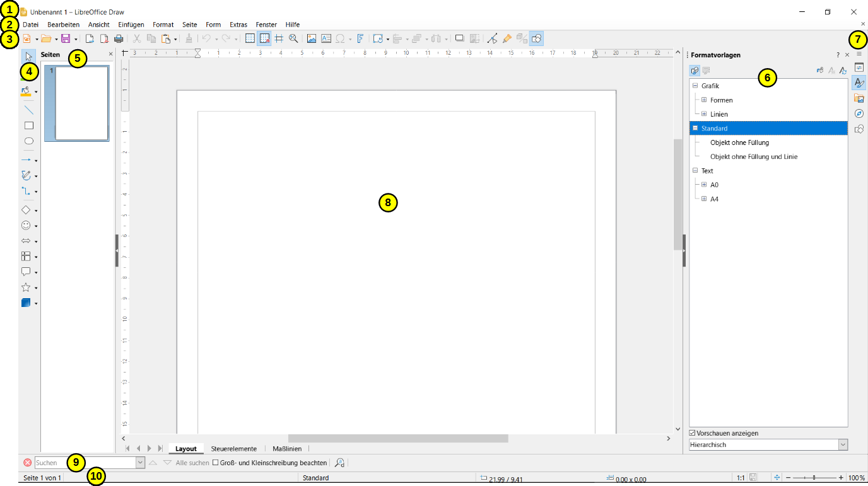This screenshot has height=486, width=868.
Task: Click the Alle suchen button
Action: pos(192,463)
